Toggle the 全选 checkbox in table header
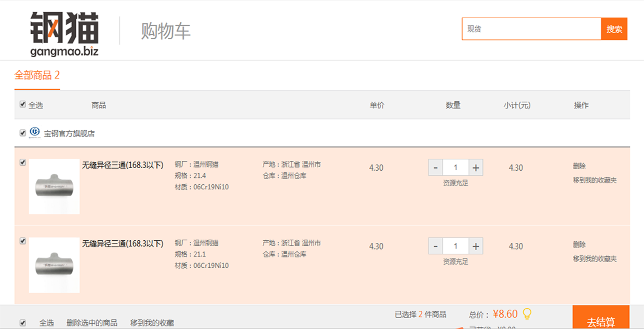 click(23, 104)
